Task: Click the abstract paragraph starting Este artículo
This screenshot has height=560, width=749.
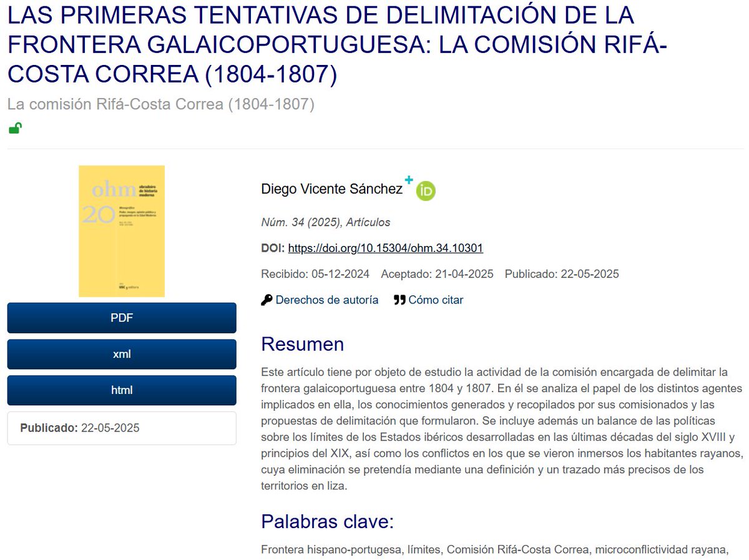Action: pos(502,428)
